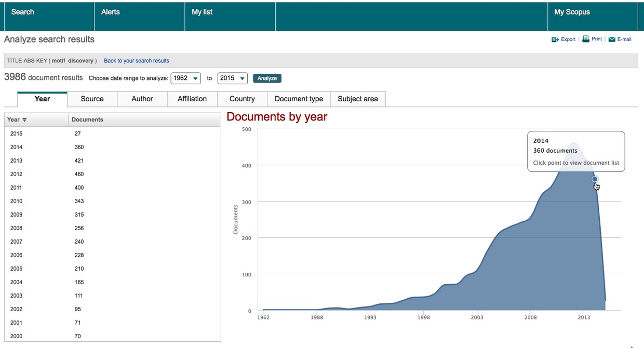This screenshot has height=348, width=644.
Task: Select the 2013 row in the year table
Action: tap(113, 160)
